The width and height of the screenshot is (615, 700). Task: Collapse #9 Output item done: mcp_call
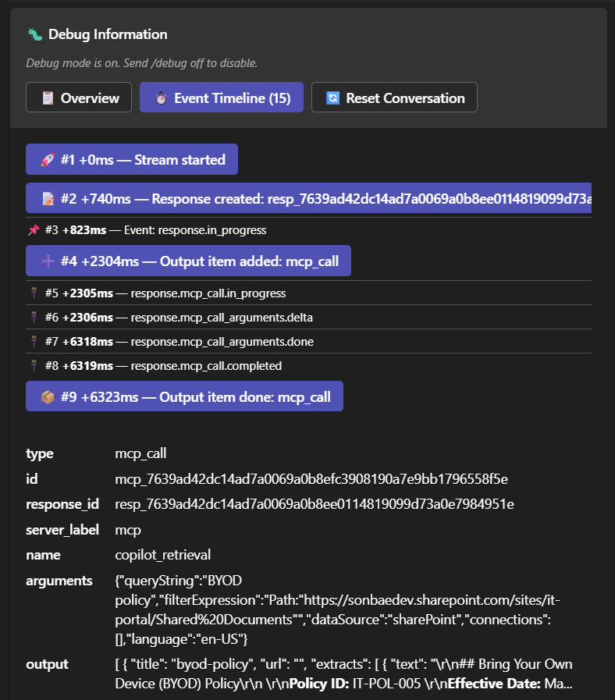184,397
